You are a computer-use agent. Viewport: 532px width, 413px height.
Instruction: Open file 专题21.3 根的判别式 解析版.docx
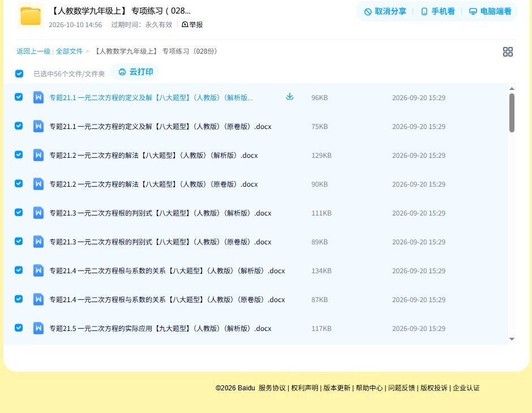[x=161, y=213]
